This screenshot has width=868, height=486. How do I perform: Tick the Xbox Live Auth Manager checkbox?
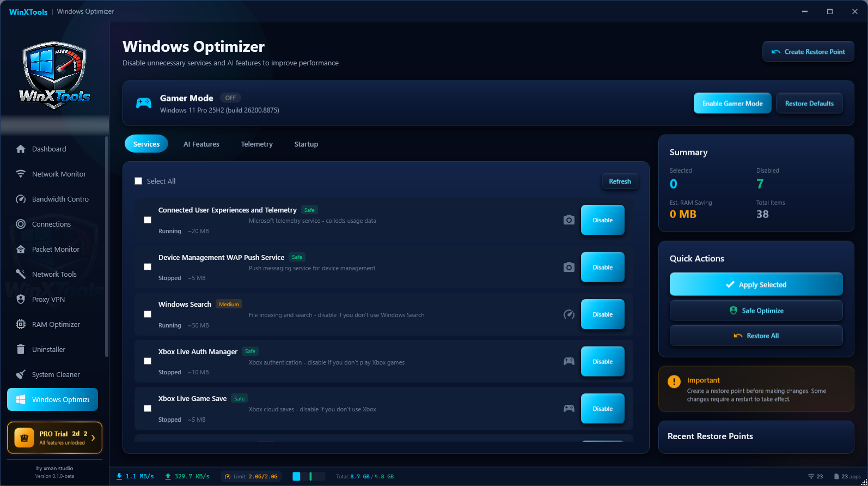pos(148,361)
